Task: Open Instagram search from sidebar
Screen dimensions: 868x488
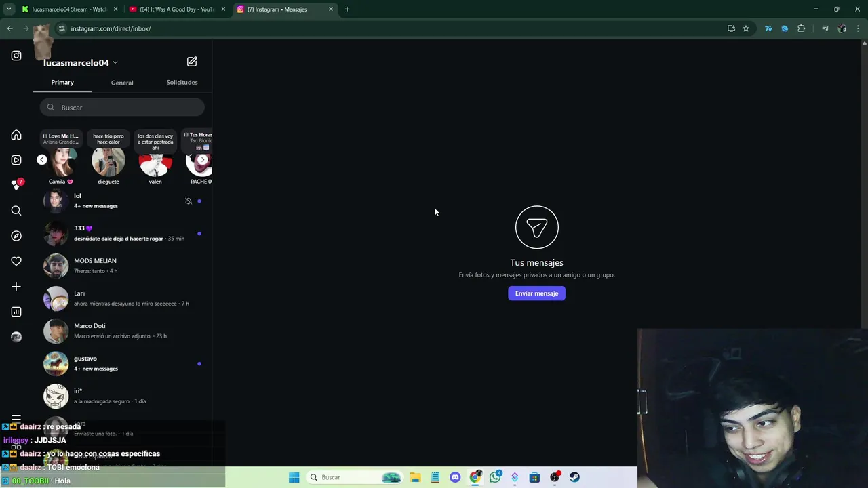Action: (x=16, y=211)
